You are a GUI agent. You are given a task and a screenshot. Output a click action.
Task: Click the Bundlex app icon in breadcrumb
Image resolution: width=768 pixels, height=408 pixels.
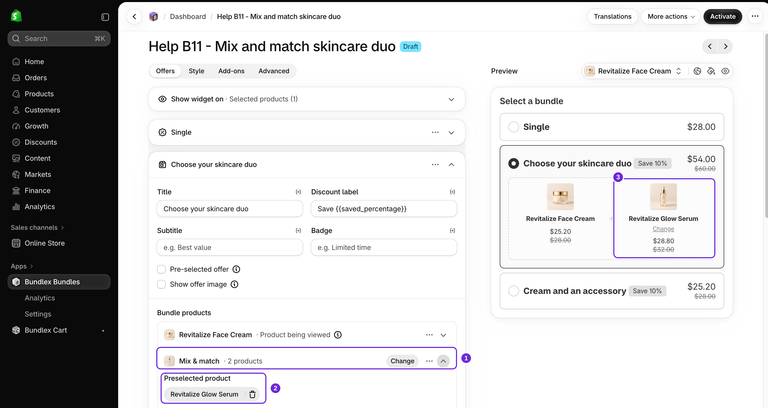point(154,17)
